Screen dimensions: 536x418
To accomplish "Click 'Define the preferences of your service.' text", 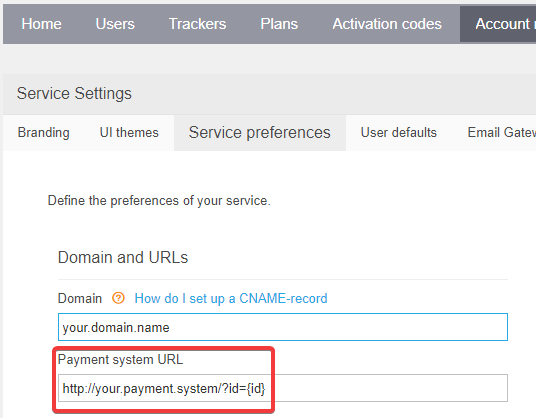I will pos(159,201).
